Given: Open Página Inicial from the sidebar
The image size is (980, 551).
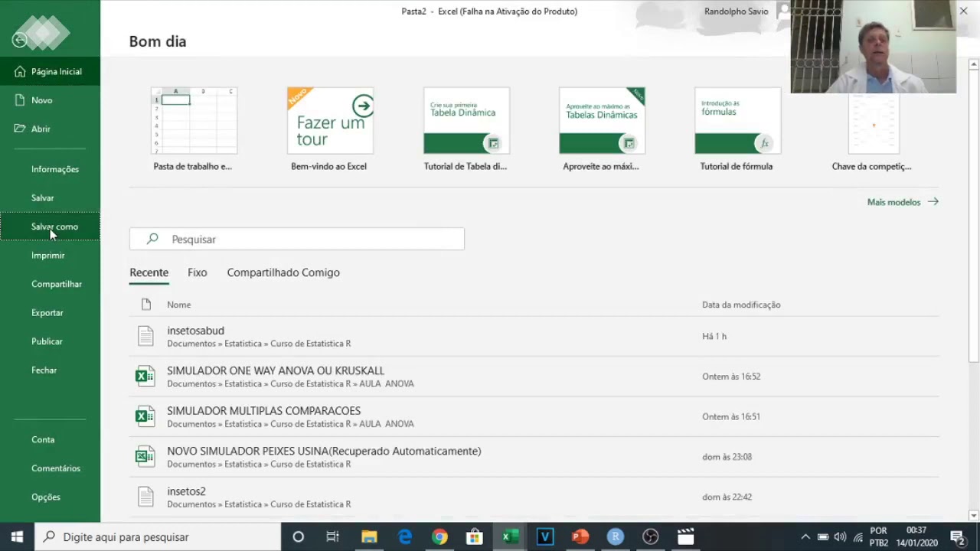Looking at the screenshot, I should 50,71.
